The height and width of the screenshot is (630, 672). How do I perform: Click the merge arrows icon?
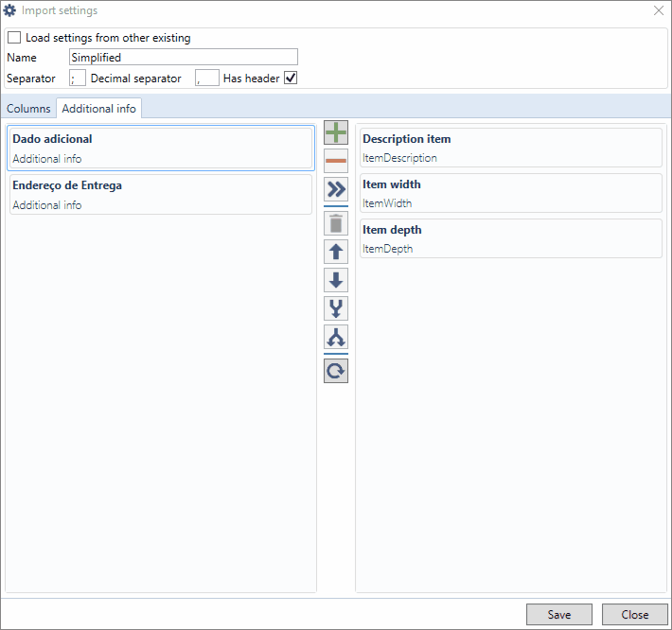pos(336,308)
